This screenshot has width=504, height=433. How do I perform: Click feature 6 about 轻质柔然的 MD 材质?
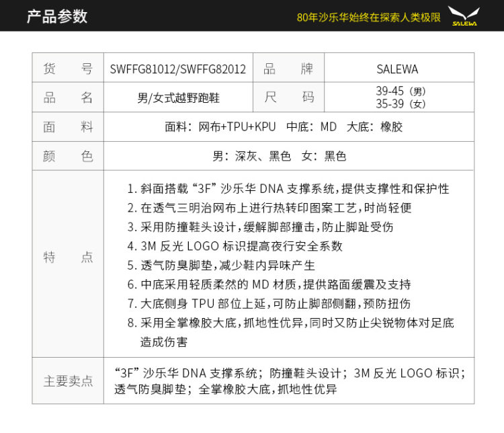coord(269,284)
